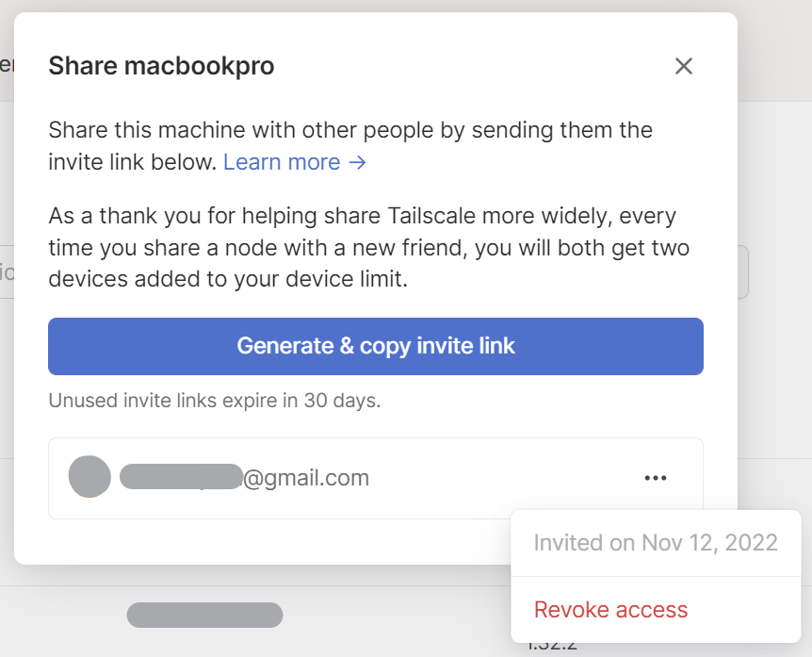Click the "Share this machine" description text
This screenshot has height=657, width=812.
click(350, 145)
